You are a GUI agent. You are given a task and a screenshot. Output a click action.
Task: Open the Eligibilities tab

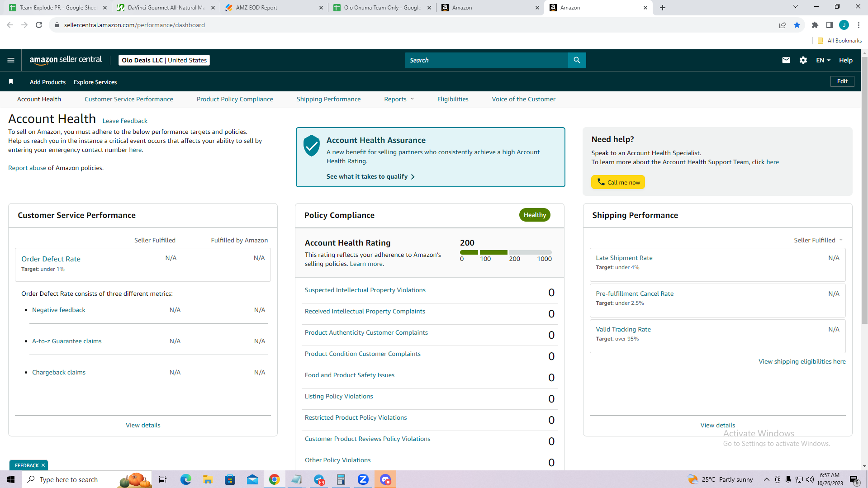tap(453, 99)
